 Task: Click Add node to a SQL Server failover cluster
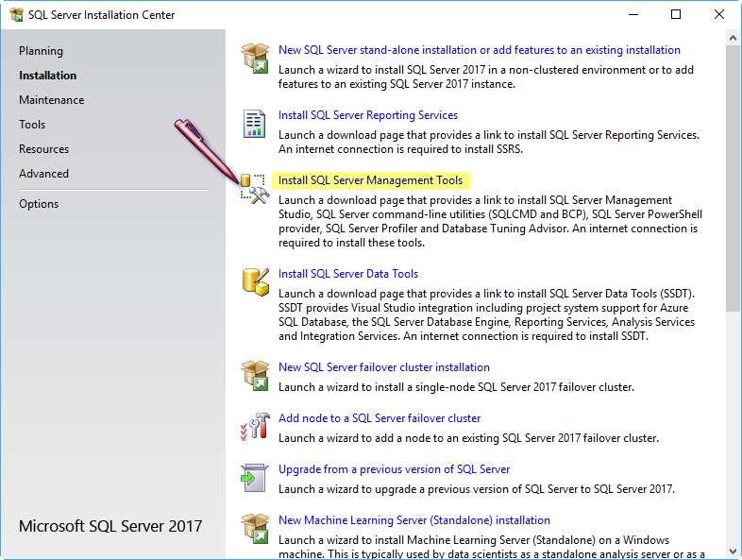379,418
